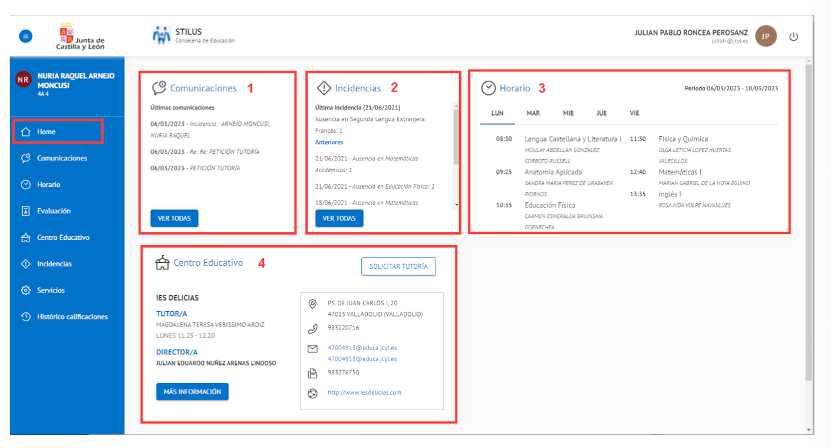Click the power logout icon
The height and width of the screenshot is (448, 832).
pyautogui.click(x=794, y=36)
